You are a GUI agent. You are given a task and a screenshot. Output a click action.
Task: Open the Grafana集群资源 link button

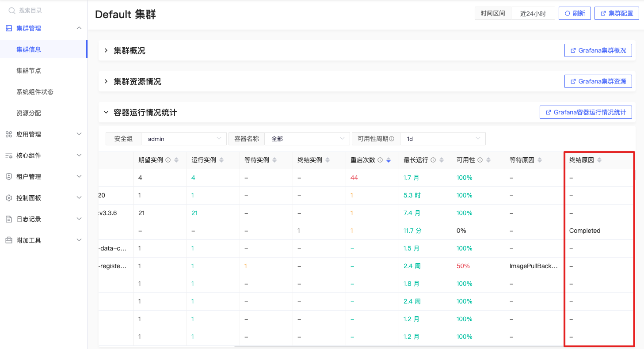tap(598, 81)
